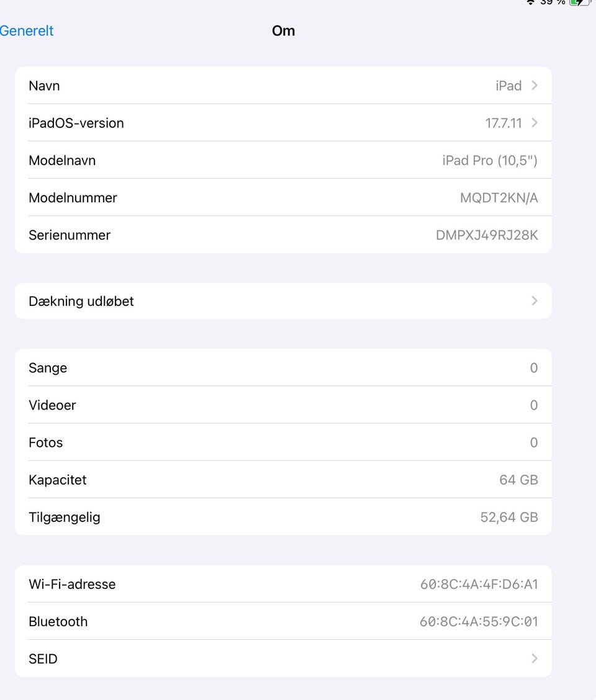Tap the Wi-Fi status icon
The height and width of the screenshot is (700, 596).
tap(530, 2)
